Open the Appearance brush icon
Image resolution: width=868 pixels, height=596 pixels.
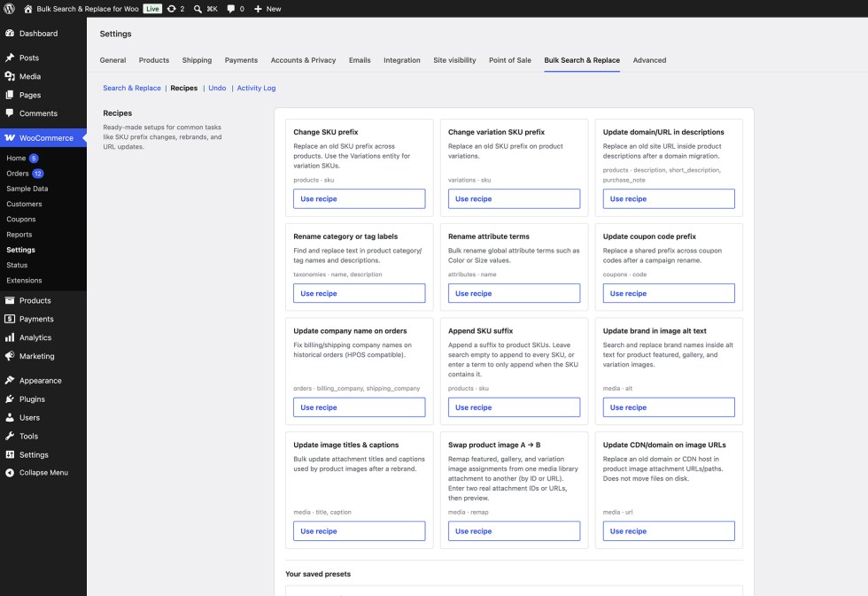(10, 380)
